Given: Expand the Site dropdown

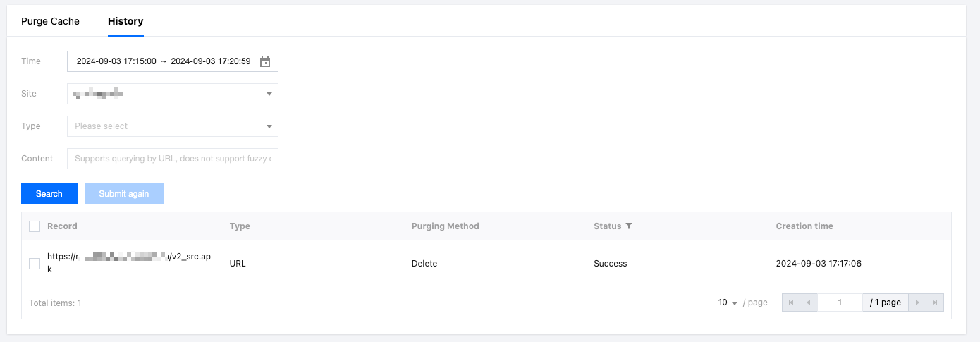Looking at the screenshot, I should pyautogui.click(x=173, y=94).
